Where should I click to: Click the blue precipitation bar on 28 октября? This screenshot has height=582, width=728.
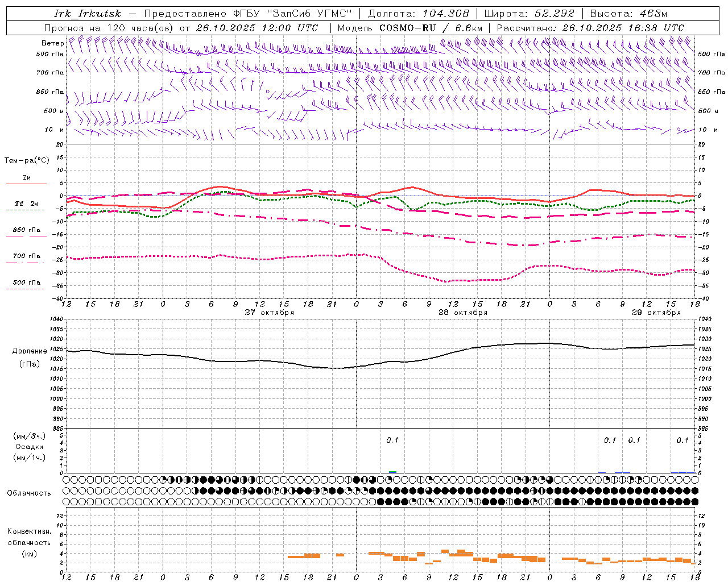pyautogui.click(x=392, y=472)
